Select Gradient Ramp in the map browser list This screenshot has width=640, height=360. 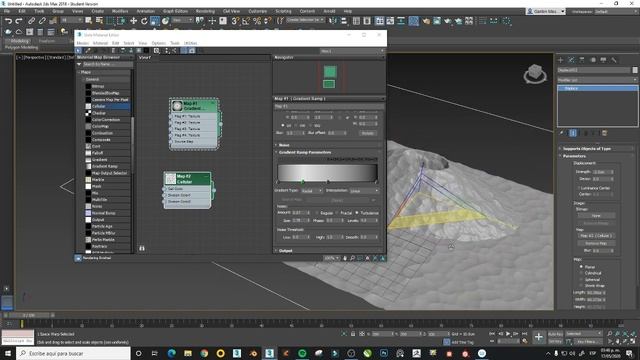click(x=108, y=166)
